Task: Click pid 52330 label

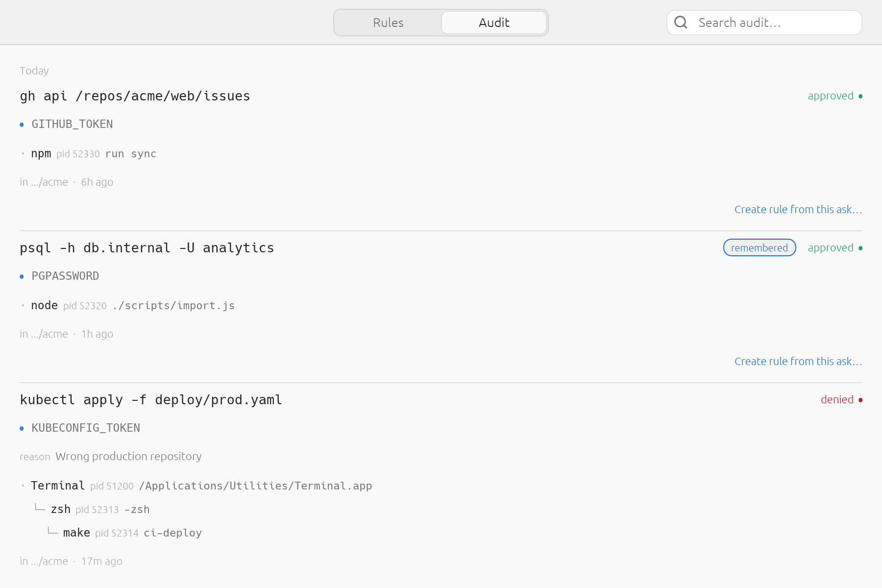Action: tap(78, 154)
